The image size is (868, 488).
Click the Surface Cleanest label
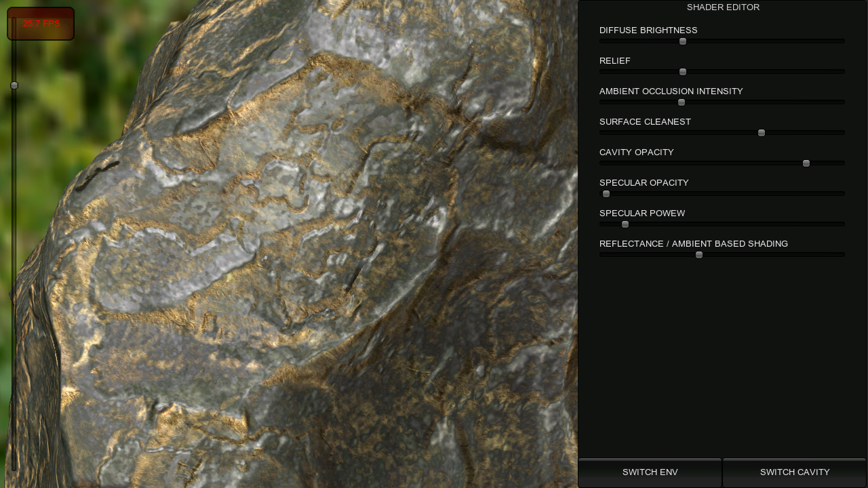click(x=645, y=122)
